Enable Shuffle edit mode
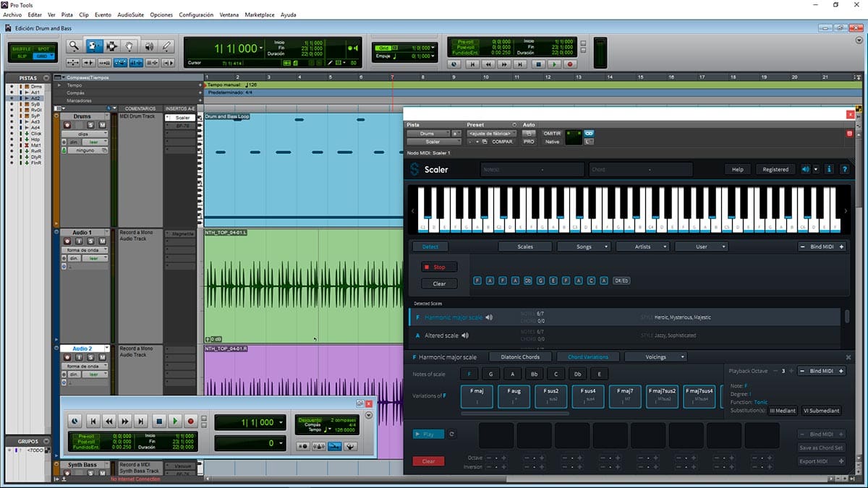The image size is (868, 488). [x=22, y=48]
